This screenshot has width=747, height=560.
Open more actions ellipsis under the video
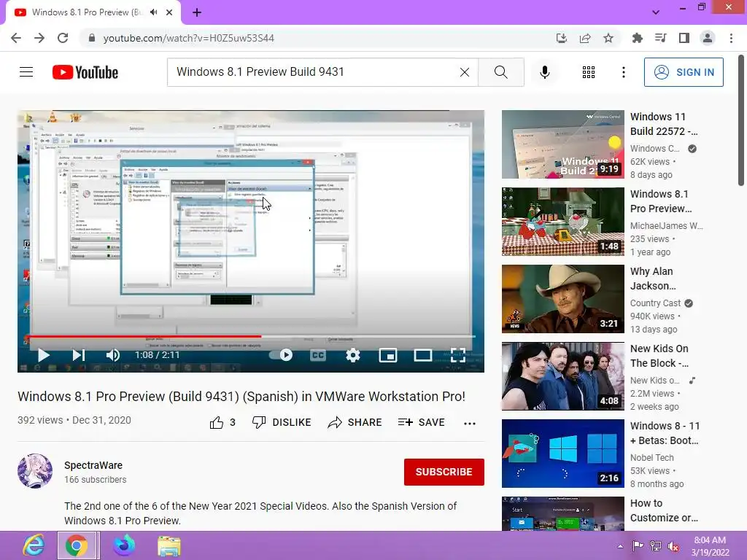click(x=470, y=424)
